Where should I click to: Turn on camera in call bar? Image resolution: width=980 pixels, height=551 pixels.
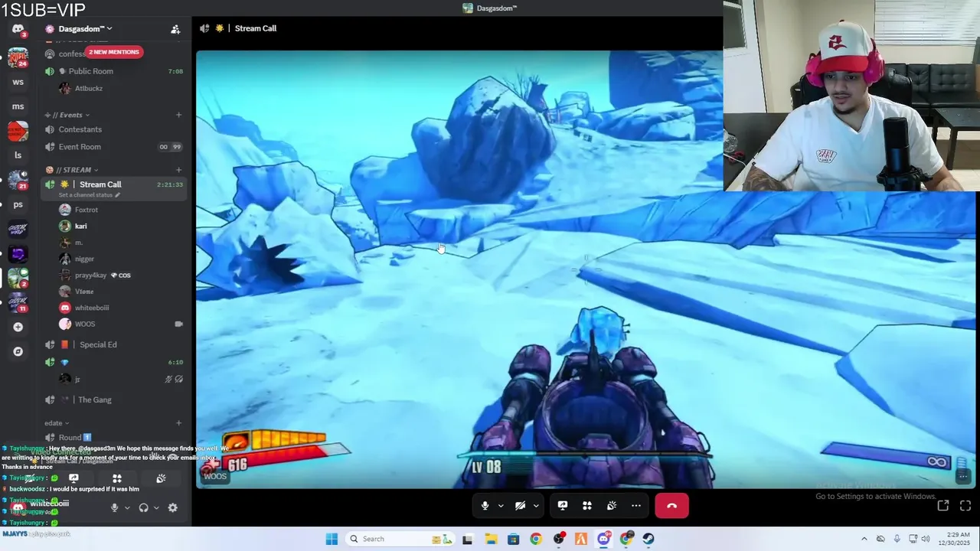pos(520,506)
